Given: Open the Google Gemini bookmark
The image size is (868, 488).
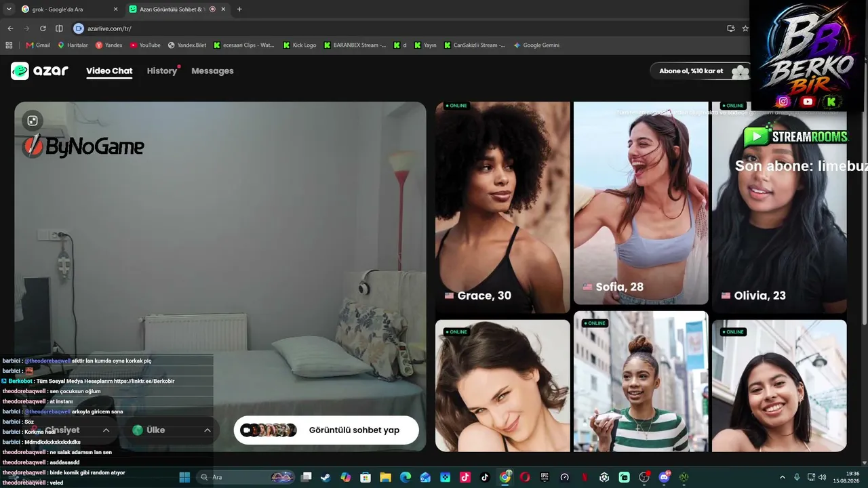Looking at the screenshot, I should click(536, 45).
